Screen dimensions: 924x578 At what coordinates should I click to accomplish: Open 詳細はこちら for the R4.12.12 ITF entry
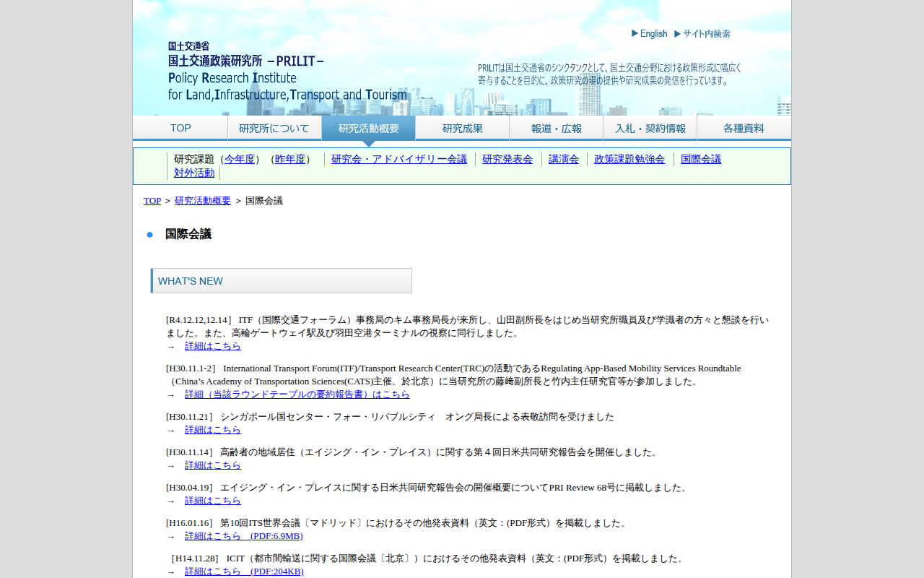coord(213,346)
